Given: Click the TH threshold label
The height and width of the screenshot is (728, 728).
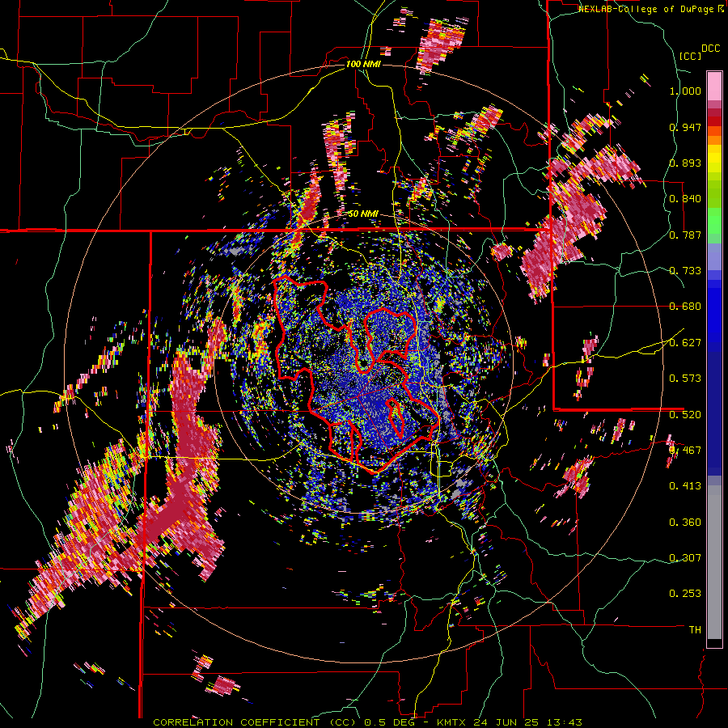Looking at the screenshot, I should pyautogui.click(x=695, y=630).
